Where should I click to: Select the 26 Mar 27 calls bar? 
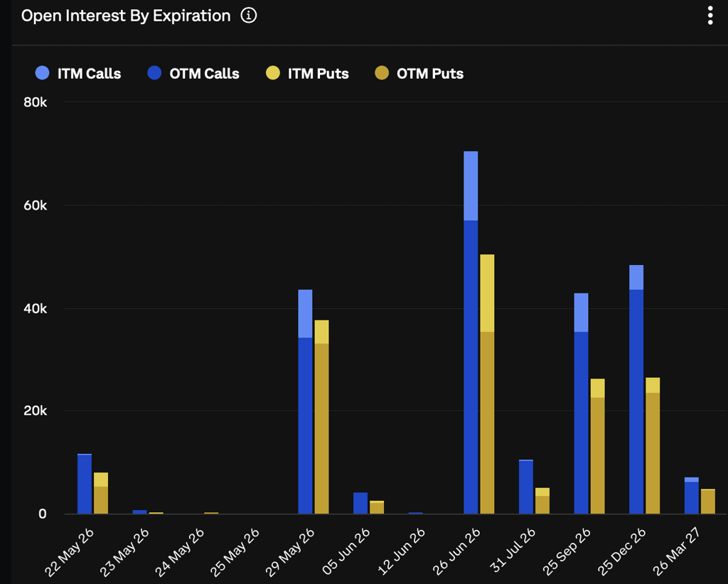pos(691,495)
